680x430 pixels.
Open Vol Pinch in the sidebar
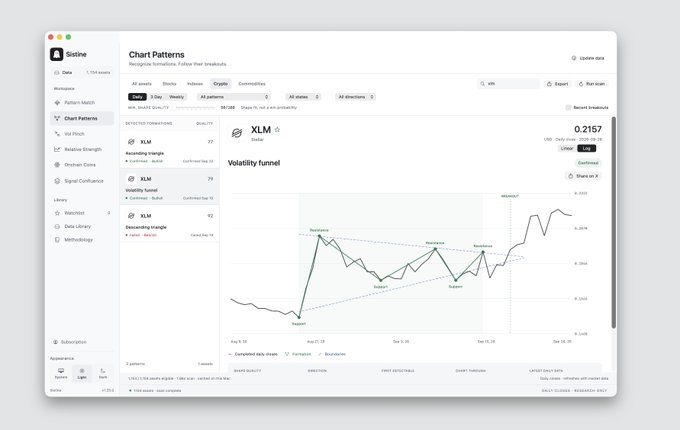pyautogui.click(x=82, y=134)
